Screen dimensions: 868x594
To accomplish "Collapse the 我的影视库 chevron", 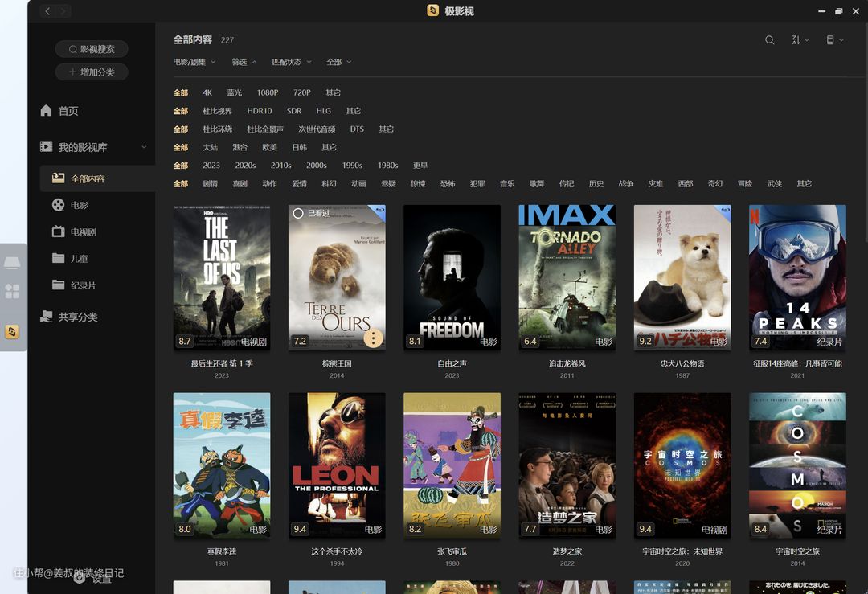I will point(144,147).
